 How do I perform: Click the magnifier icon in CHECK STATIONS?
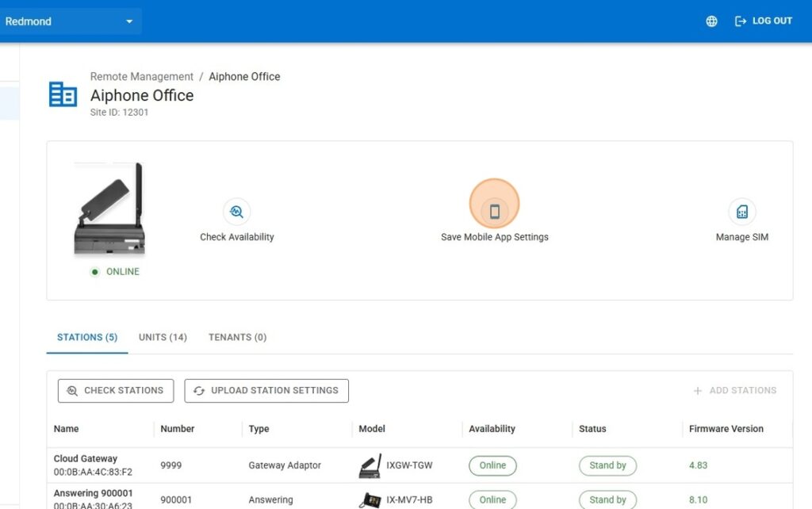72,390
